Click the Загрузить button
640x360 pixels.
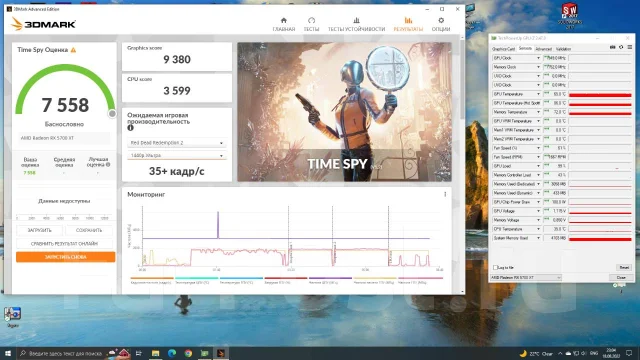coord(40,230)
